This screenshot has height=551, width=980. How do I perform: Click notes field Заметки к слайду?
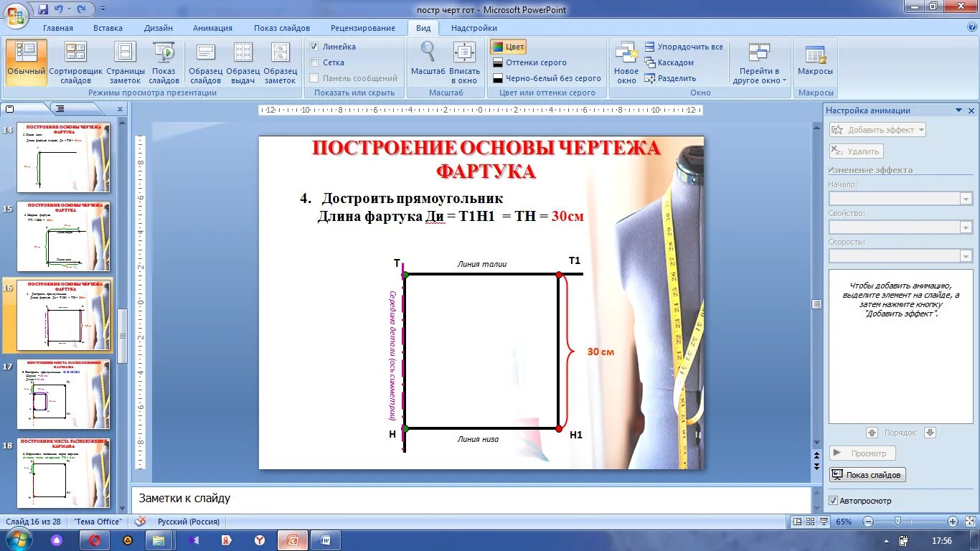coord(471,499)
